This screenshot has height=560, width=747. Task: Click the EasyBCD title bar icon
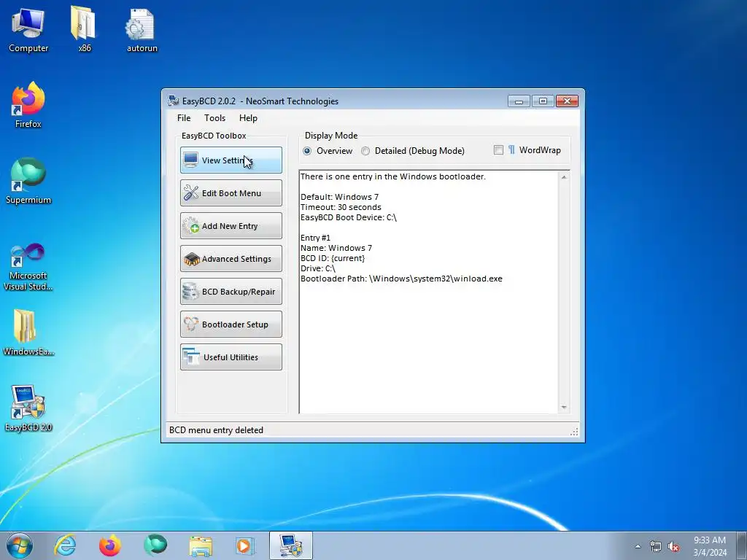[x=174, y=101]
